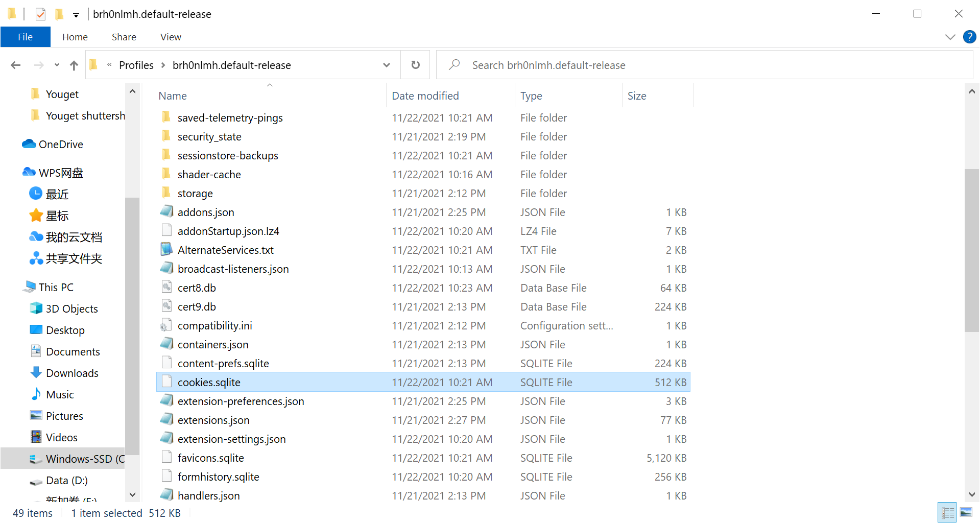Select the security_state folder icon

[x=166, y=136]
